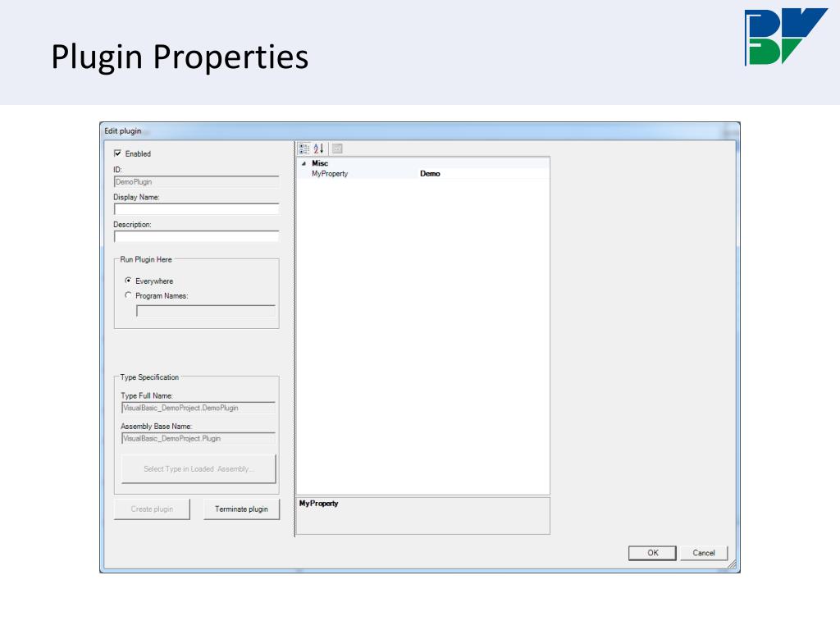Image resolution: width=840 pixels, height=630 pixels.
Task: Click the dialog's resize grip corner
Action: pos(732,564)
